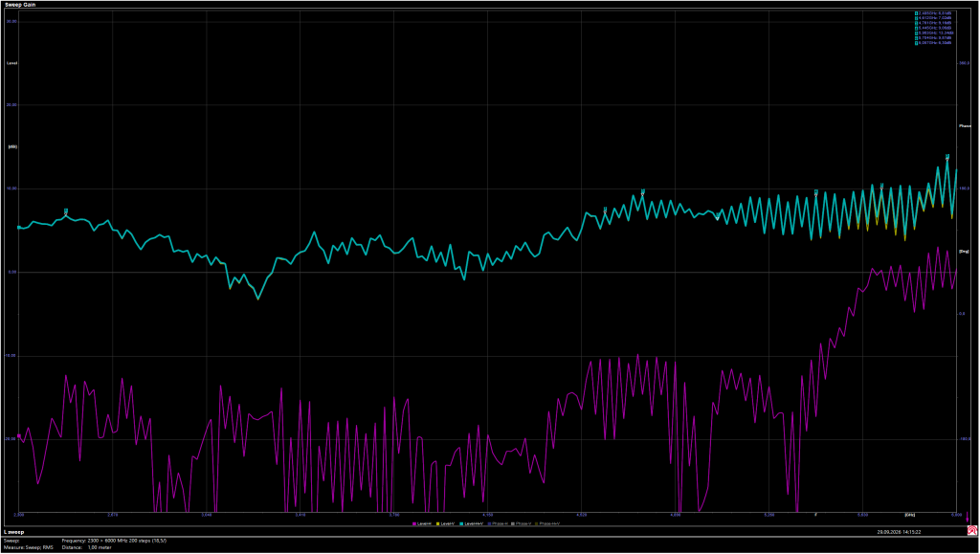Click the [Deg] unit label on the right axis
980x554 pixels.
[964, 251]
